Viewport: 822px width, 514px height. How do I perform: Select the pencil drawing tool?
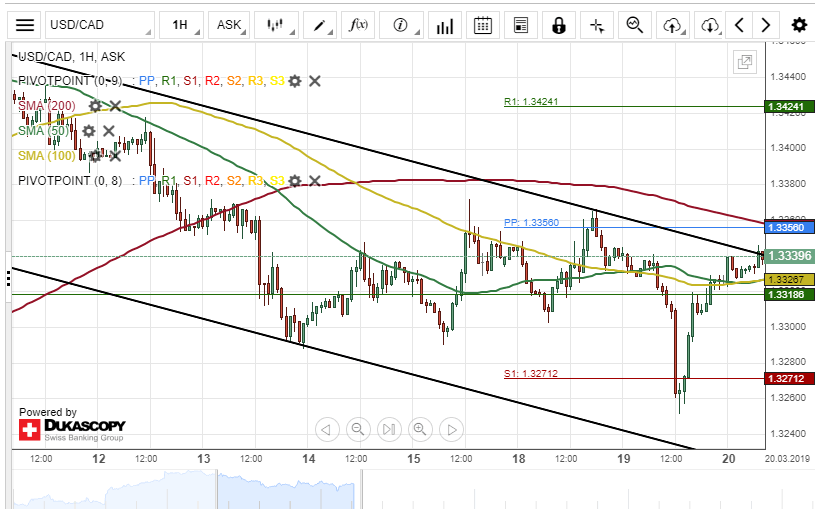click(x=320, y=25)
